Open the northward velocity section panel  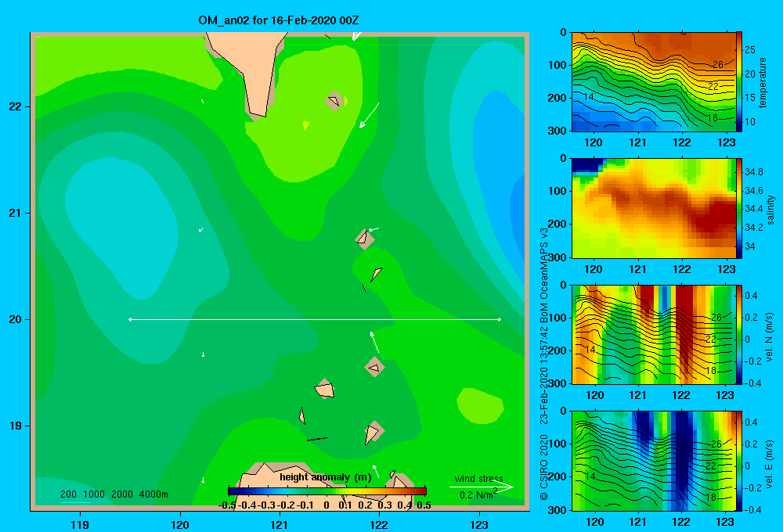coord(654,334)
